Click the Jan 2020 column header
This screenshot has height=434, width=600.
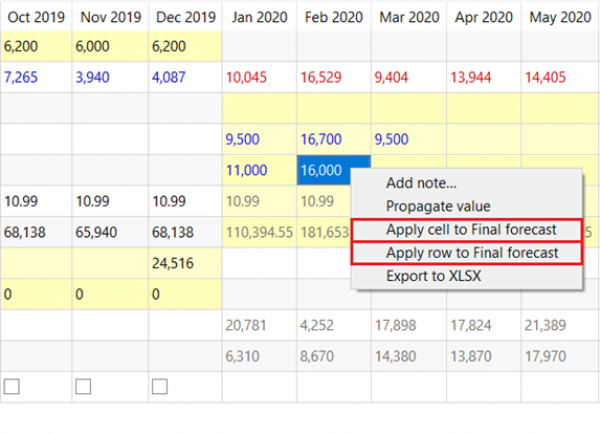tap(259, 17)
